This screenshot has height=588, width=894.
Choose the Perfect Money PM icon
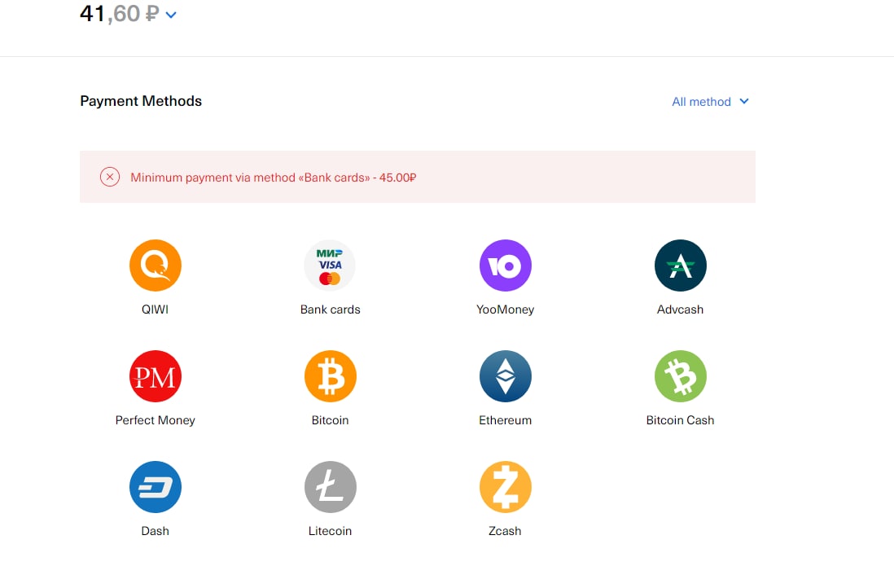point(155,375)
